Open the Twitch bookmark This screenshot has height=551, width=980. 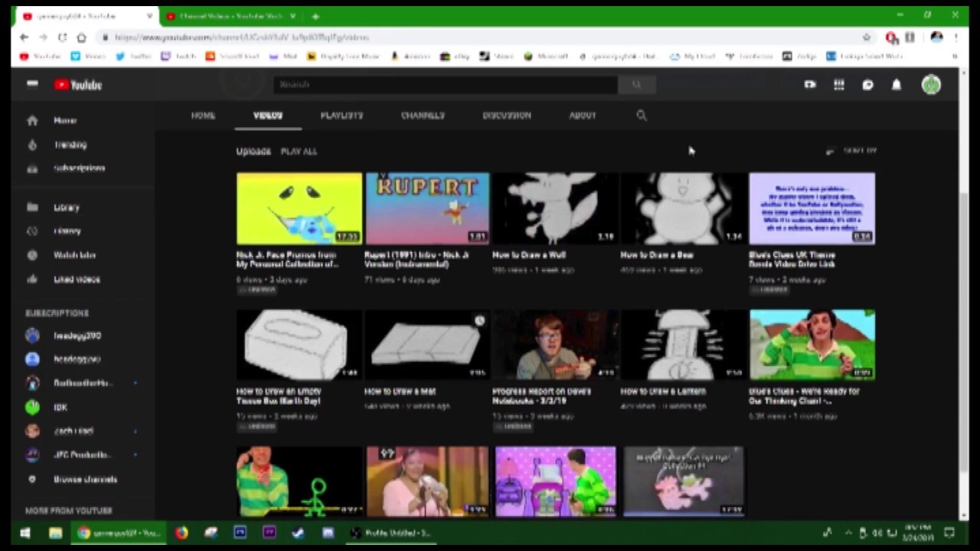coord(178,57)
